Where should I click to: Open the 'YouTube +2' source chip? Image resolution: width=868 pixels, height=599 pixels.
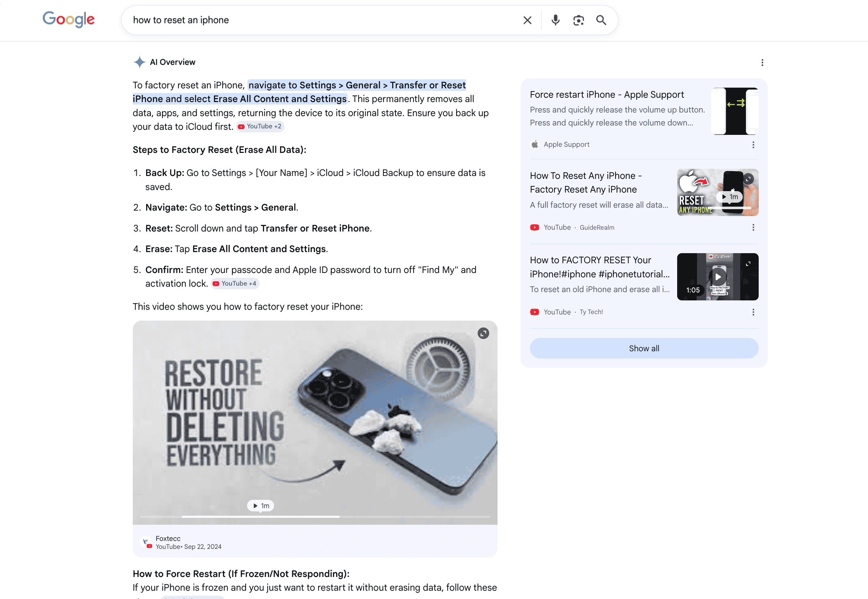(260, 127)
